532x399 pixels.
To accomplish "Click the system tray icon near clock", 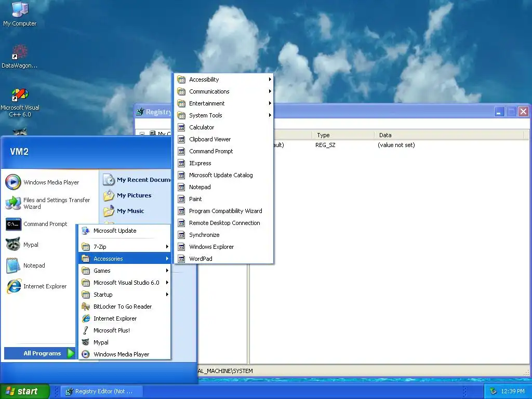I will (494, 391).
